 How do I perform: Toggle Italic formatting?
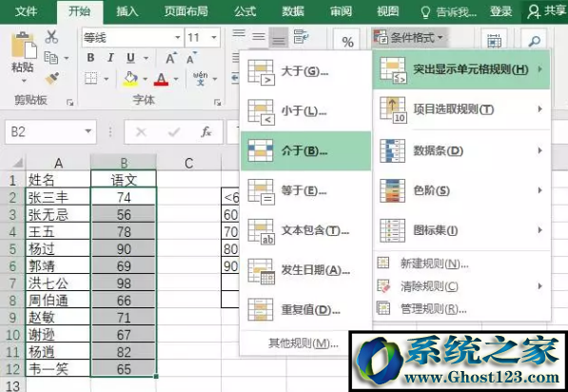coord(110,58)
